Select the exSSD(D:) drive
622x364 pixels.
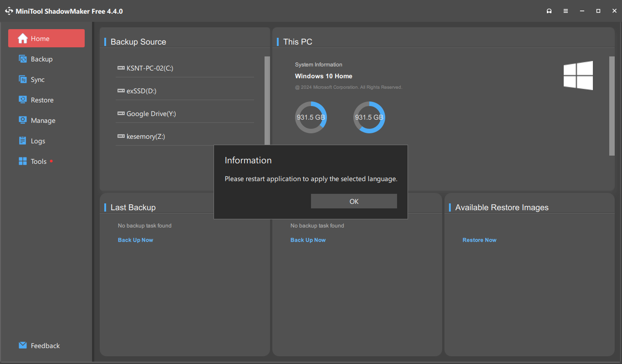click(141, 91)
